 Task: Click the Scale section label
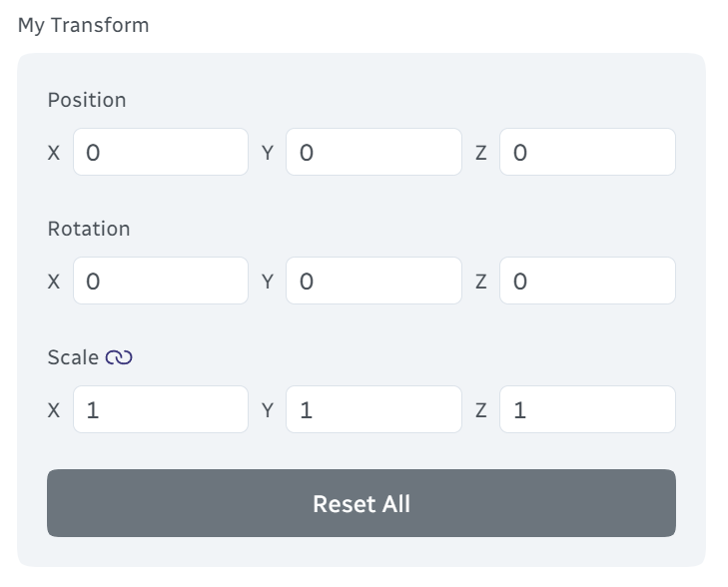[73, 357]
